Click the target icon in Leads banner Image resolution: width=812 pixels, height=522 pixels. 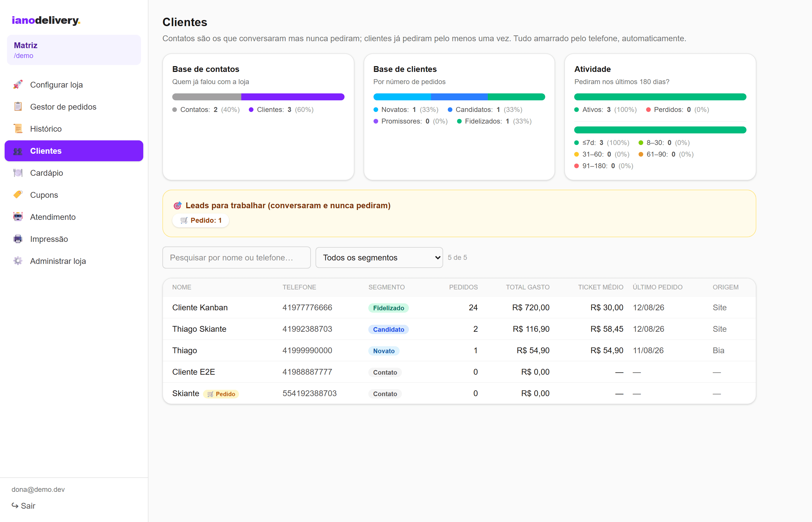pos(177,205)
